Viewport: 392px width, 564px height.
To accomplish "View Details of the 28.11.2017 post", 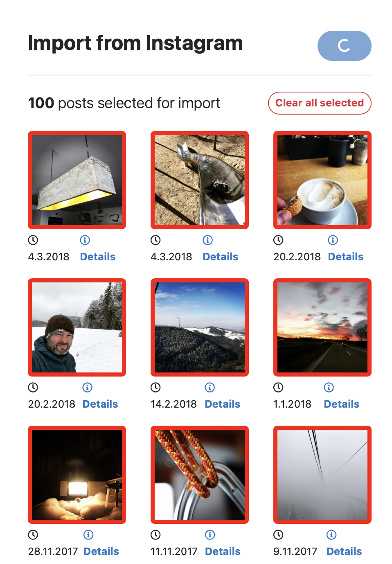I will coord(101,551).
